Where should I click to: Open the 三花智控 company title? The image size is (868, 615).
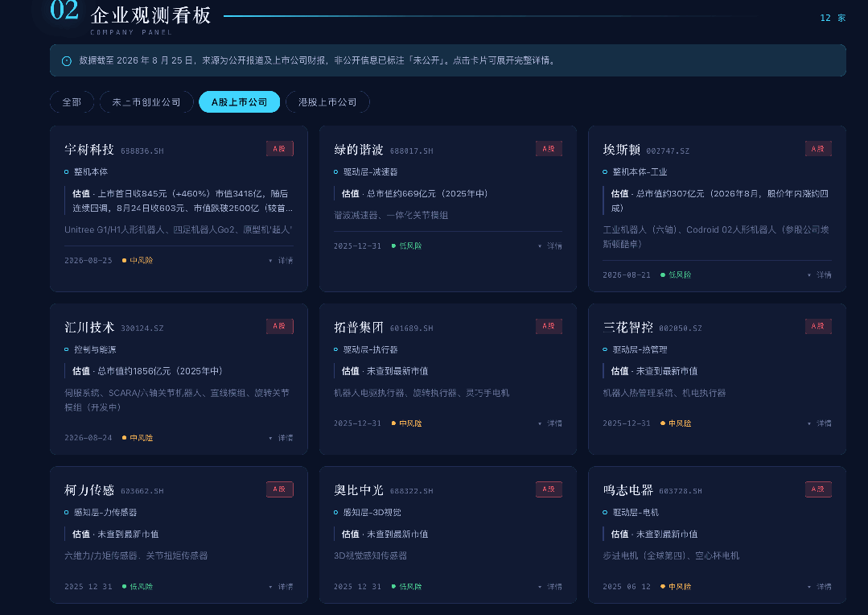(627, 327)
